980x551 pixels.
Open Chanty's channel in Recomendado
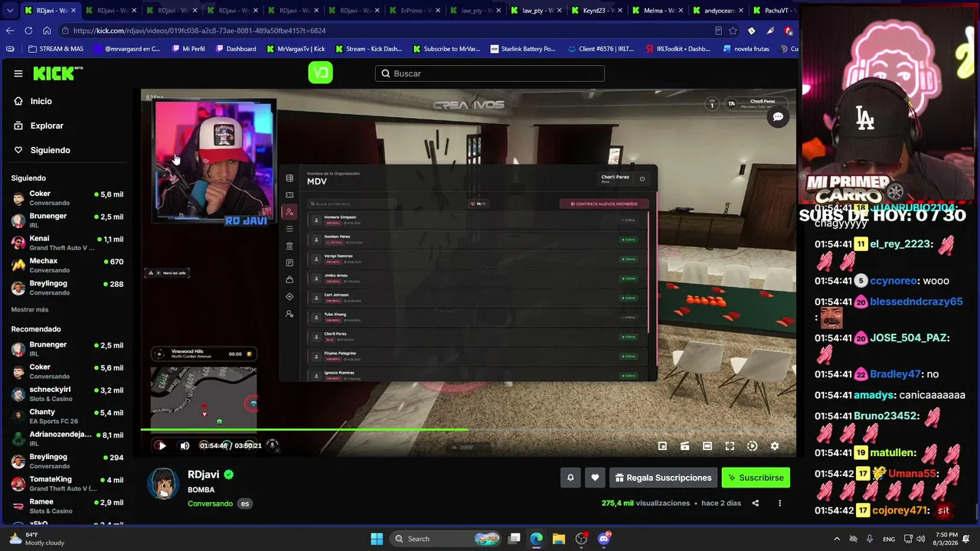tap(67, 416)
